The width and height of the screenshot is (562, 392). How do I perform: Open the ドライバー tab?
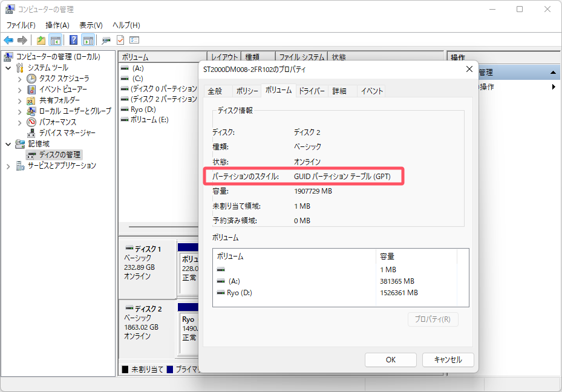tap(312, 91)
